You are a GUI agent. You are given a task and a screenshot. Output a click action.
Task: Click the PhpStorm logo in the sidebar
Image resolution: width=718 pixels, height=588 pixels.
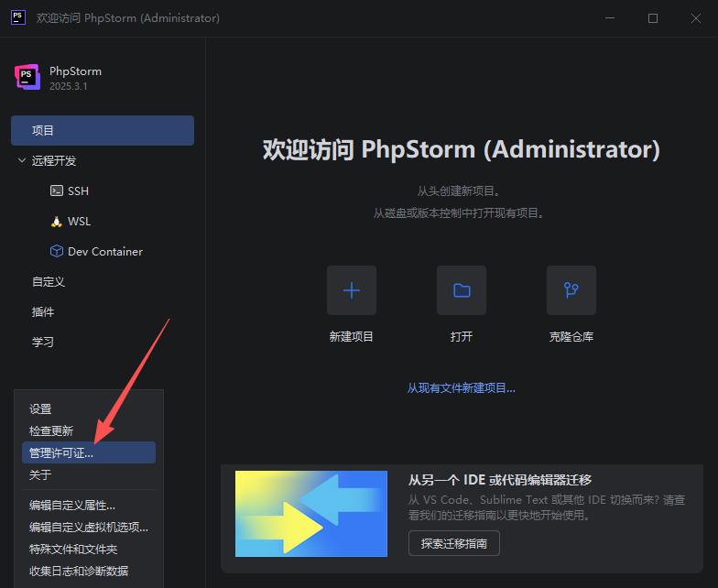pos(27,77)
